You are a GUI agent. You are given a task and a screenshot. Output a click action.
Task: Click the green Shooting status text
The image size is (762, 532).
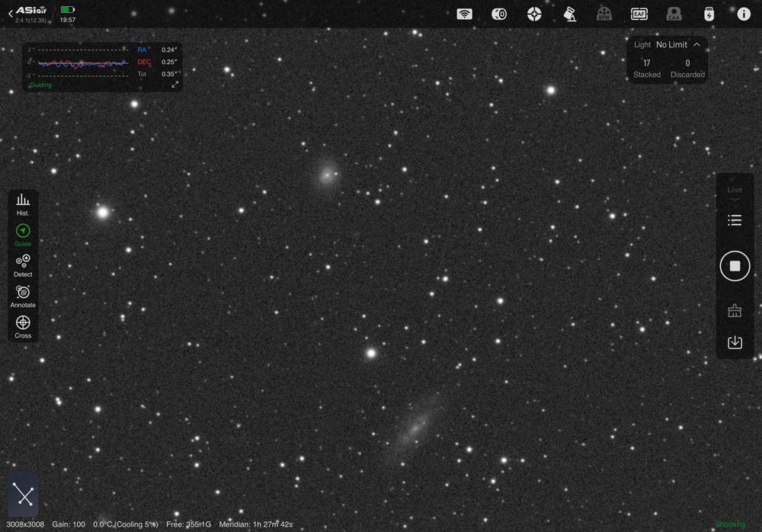coord(729,524)
